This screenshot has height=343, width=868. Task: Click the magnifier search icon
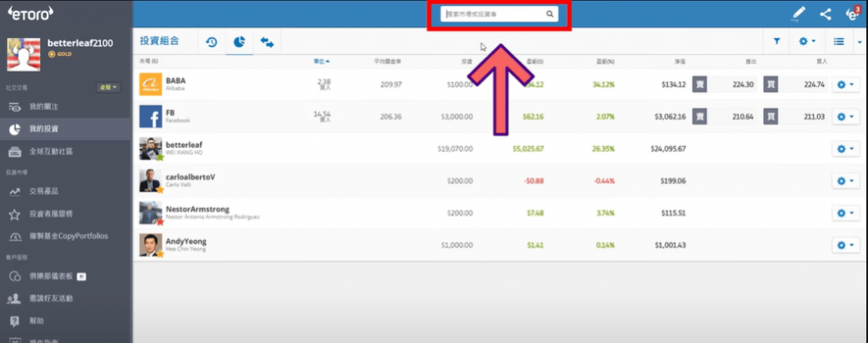[x=549, y=14]
